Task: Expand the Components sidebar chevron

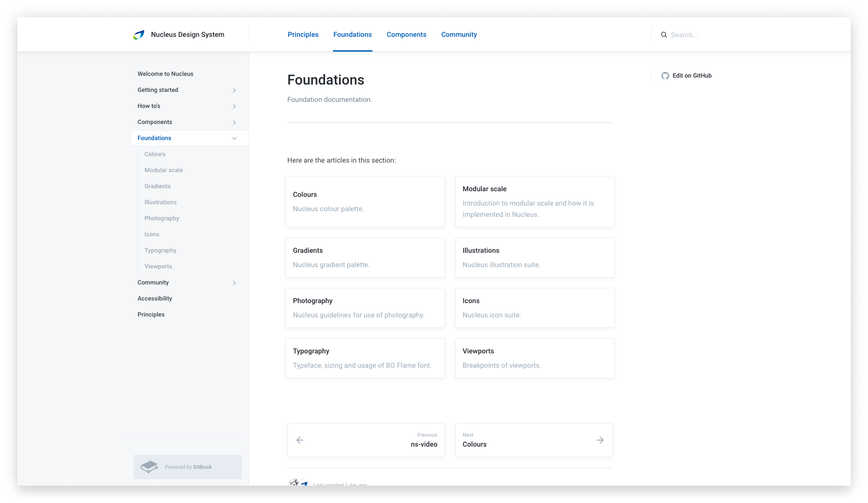Action: coord(234,122)
